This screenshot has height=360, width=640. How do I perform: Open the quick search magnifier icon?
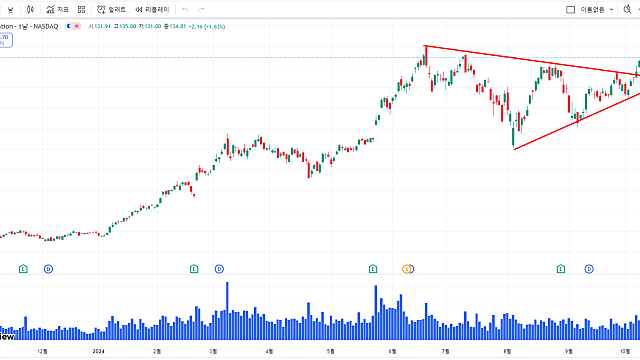pyautogui.click(x=627, y=9)
